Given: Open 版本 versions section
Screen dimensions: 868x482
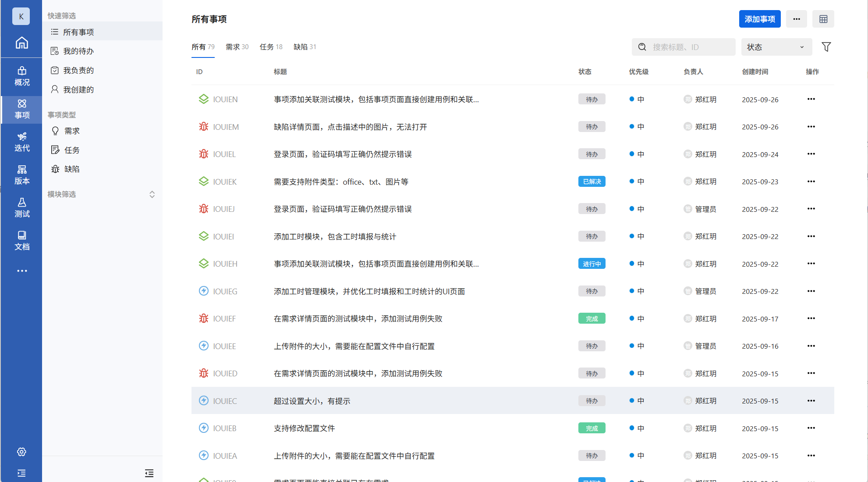Looking at the screenshot, I should (21, 175).
